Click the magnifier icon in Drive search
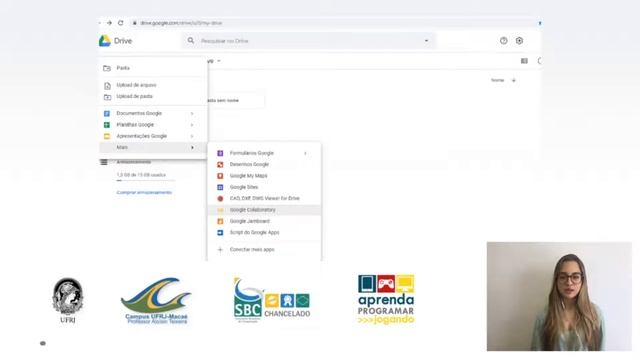 tap(191, 41)
